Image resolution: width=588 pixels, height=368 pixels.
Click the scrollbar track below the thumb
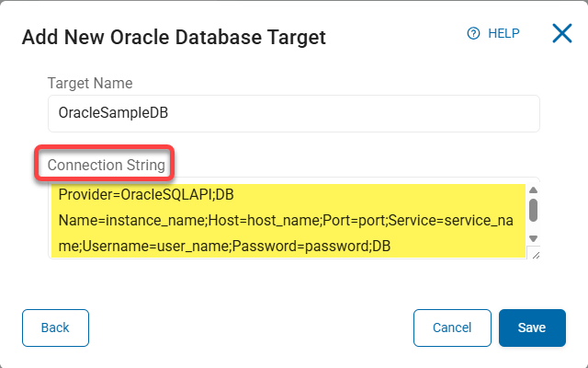(533, 227)
